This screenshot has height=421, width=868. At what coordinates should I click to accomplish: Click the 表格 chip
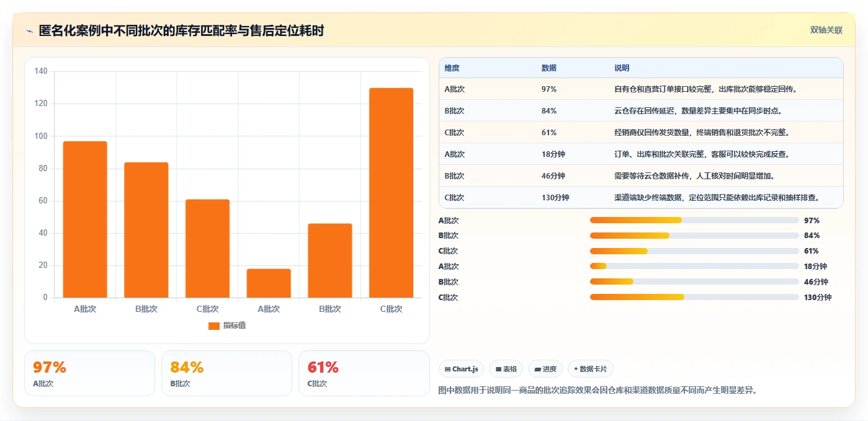[x=506, y=369]
